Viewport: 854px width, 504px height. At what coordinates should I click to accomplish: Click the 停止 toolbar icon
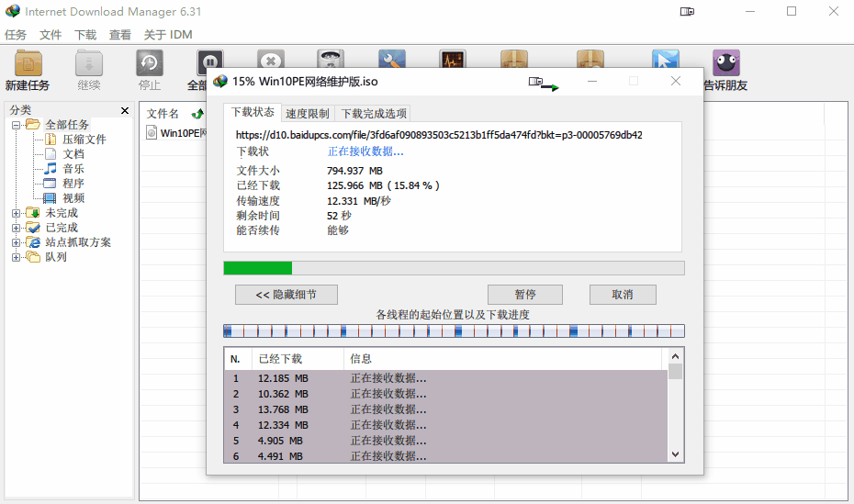coord(150,63)
